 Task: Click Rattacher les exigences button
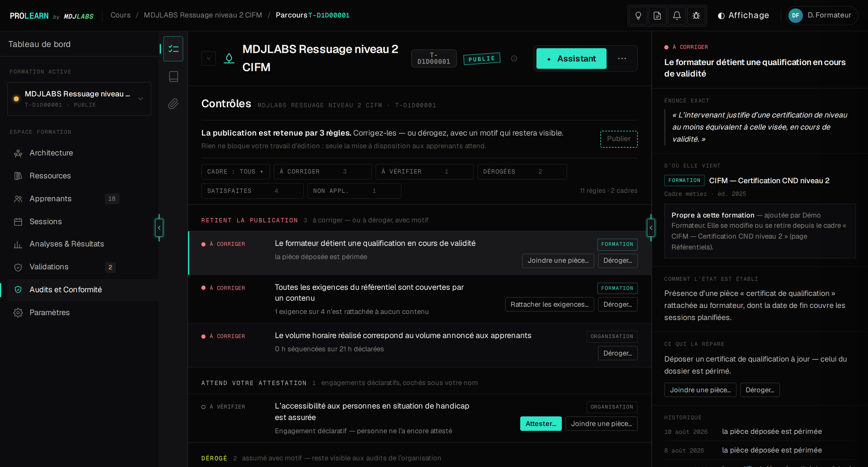point(549,305)
